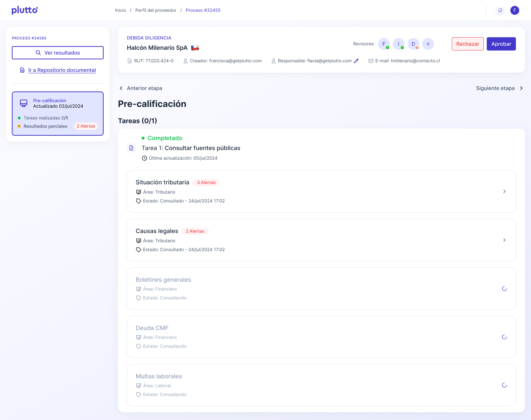This screenshot has height=420, width=531.
Task: Click reviewer avatar F
Action: [384, 44]
